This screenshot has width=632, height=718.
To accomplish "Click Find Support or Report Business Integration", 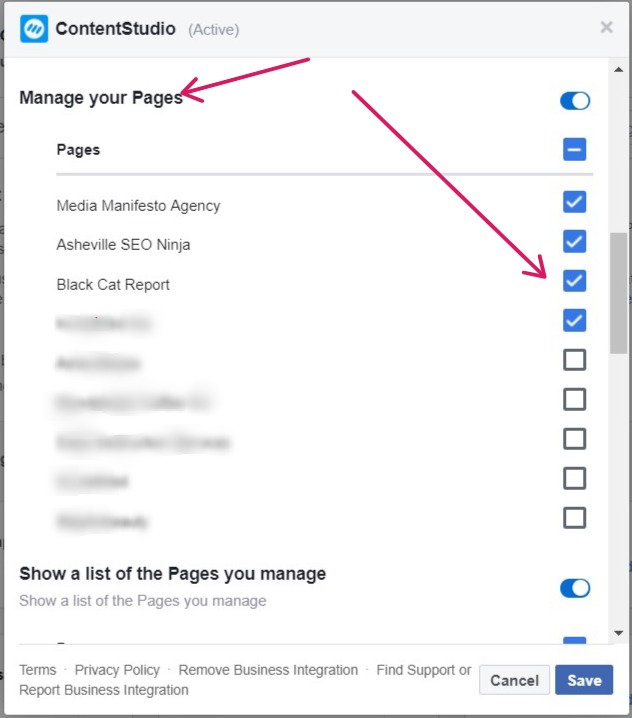I will pyautogui.click(x=245, y=680).
